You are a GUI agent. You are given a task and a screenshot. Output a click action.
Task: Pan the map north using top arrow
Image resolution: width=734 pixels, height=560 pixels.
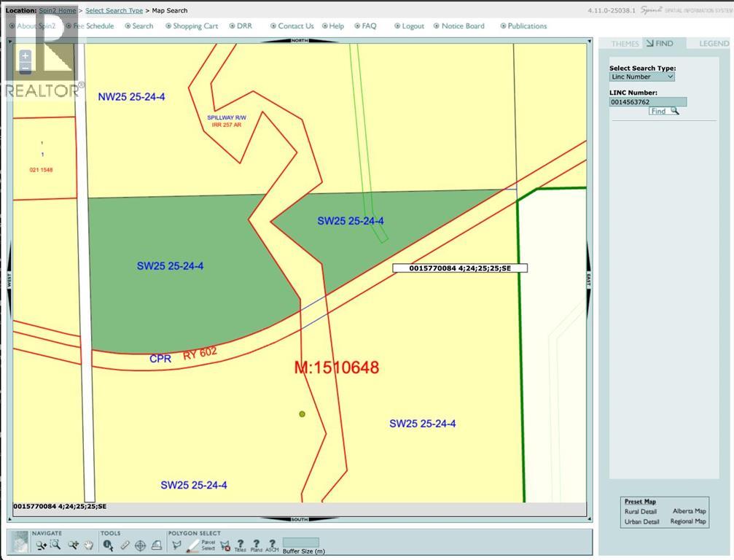pos(300,41)
